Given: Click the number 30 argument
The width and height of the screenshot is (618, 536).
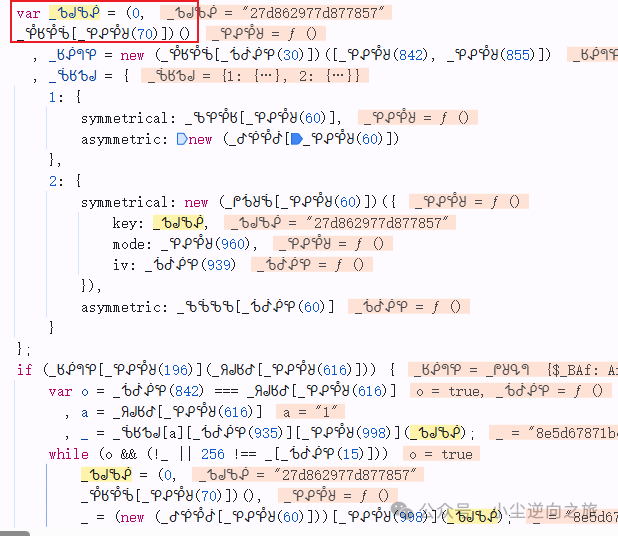Looking at the screenshot, I should 291,55.
